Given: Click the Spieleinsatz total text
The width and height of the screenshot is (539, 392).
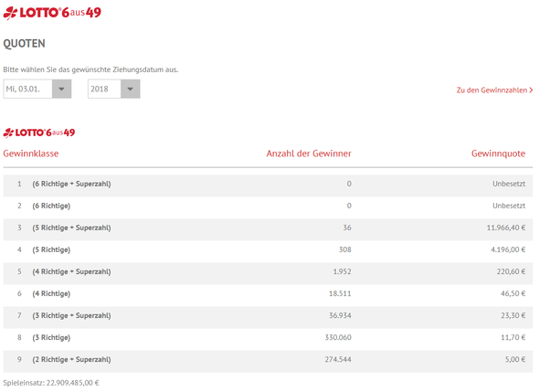Looking at the screenshot, I should pos(51,383).
